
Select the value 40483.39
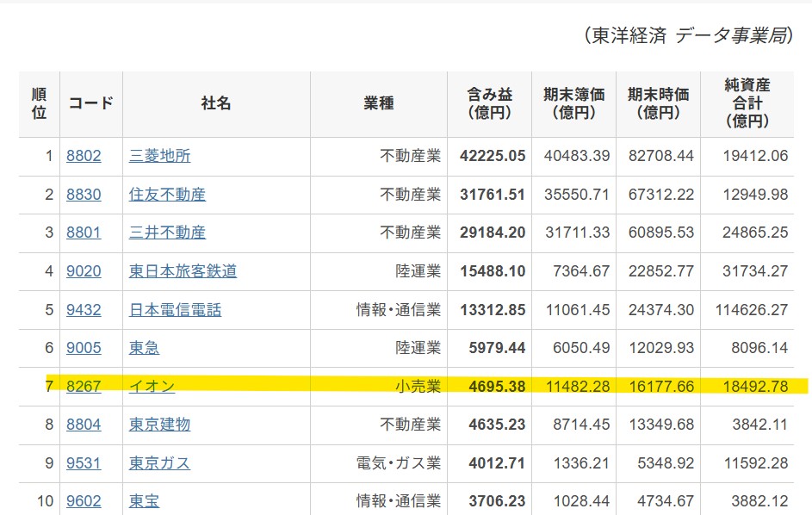(x=577, y=156)
